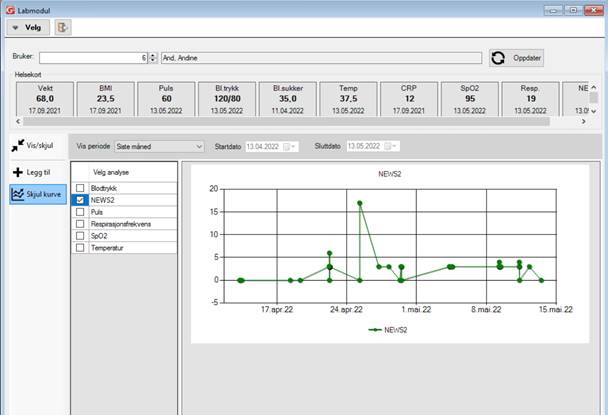Viewport: 608px width, 415px height.
Task: Toggle Vis/skjul collapse icon
Action: point(18,146)
